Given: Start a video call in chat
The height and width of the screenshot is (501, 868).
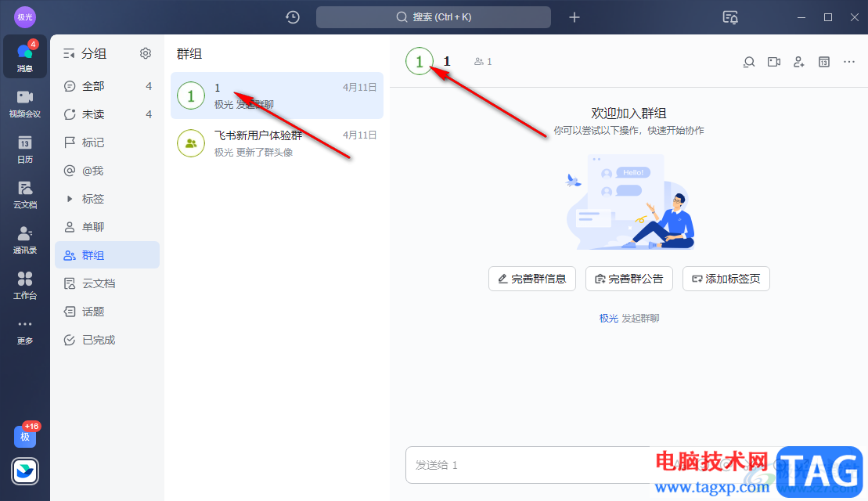Looking at the screenshot, I should (774, 62).
